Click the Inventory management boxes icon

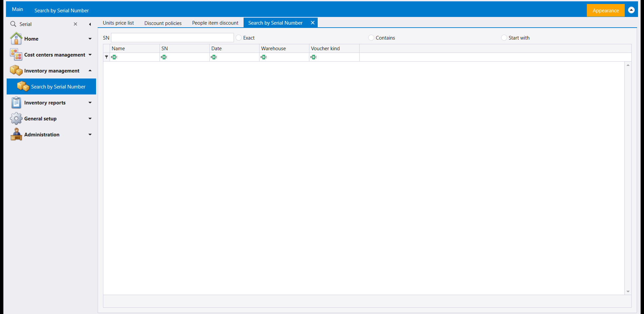(16, 71)
